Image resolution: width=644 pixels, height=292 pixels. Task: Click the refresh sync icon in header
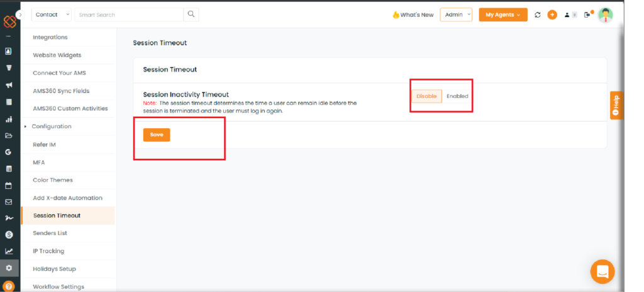coord(537,15)
